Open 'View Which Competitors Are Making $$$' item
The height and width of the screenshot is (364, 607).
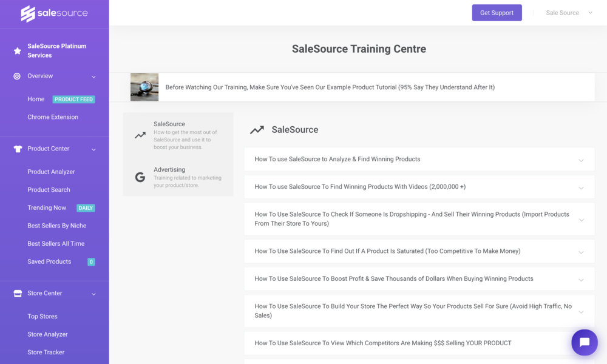point(419,343)
